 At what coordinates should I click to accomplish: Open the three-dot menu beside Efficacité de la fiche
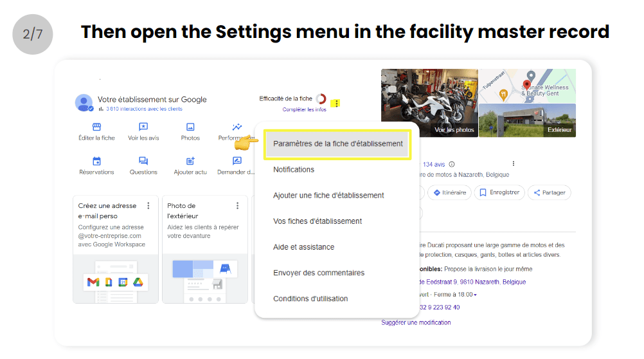pyautogui.click(x=336, y=103)
